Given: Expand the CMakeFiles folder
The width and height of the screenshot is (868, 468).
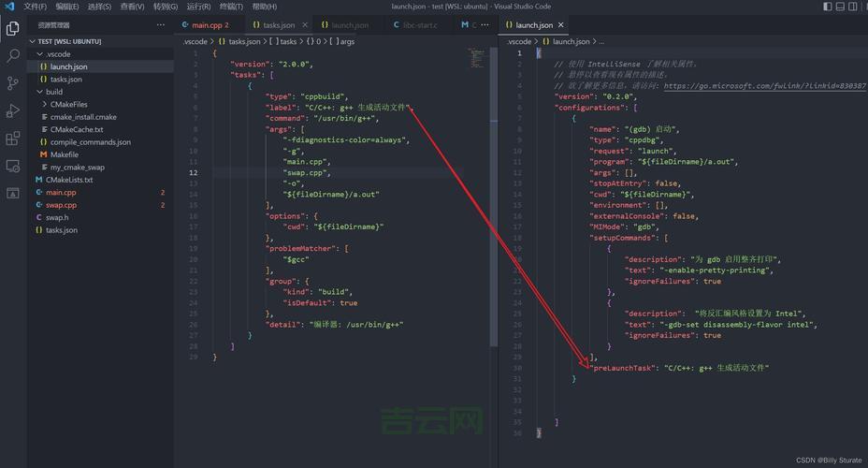Looking at the screenshot, I should coord(45,105).
